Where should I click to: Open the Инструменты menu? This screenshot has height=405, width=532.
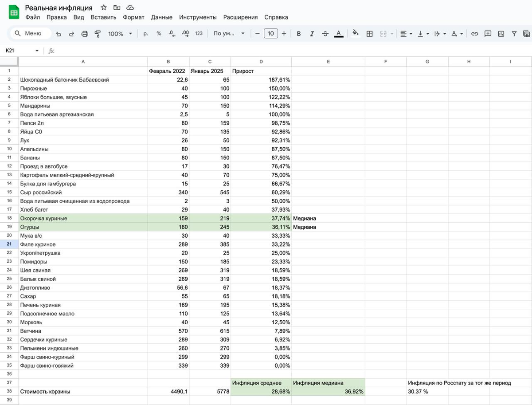coord(198,17)
